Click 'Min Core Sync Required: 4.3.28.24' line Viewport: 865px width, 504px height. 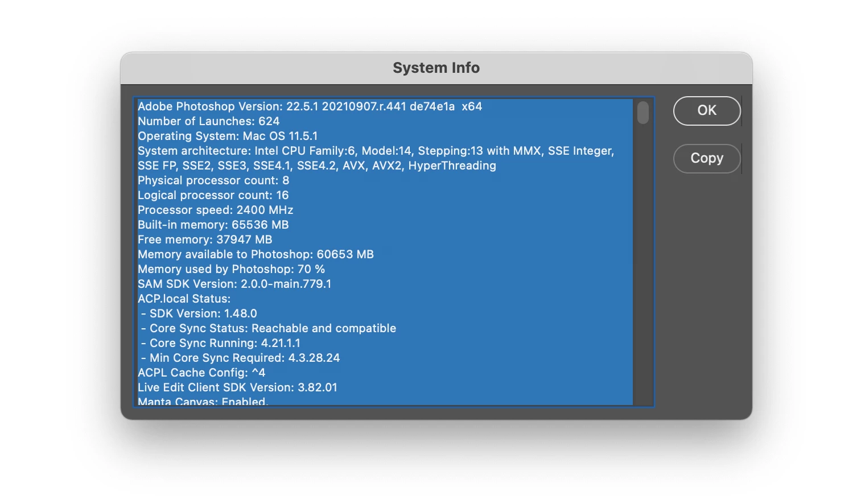[240, 358]
